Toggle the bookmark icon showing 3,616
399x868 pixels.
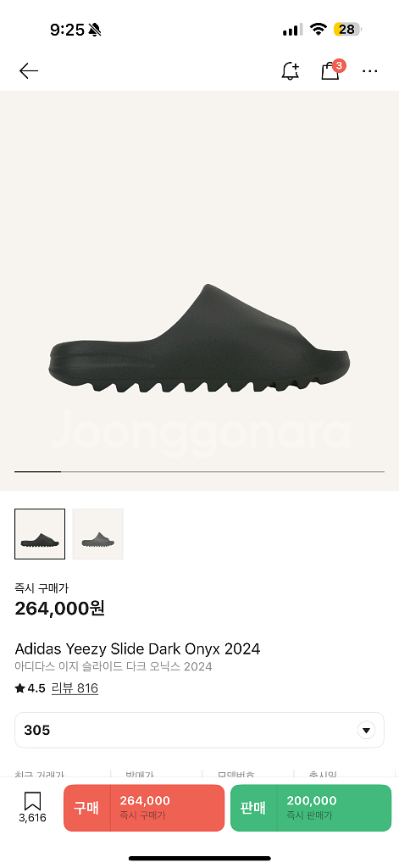tap(33, 807)
